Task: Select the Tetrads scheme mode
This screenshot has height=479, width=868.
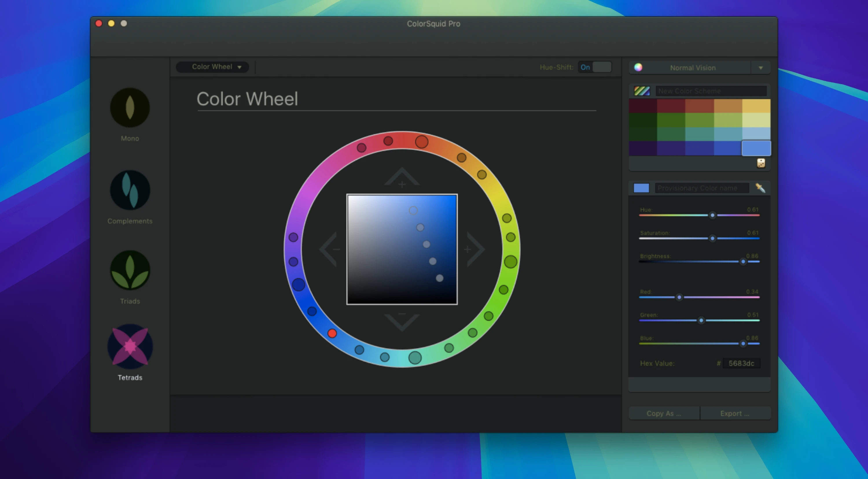Action: [130, 347]
